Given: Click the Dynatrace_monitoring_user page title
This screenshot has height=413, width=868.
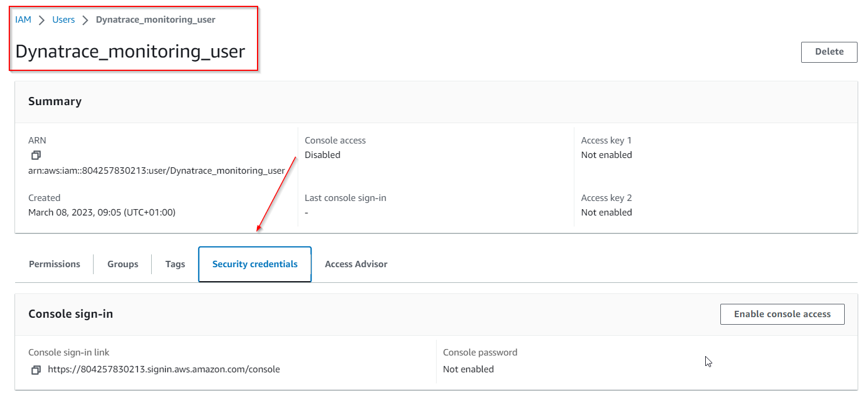Looking at the screenshot, I should 130,51.
